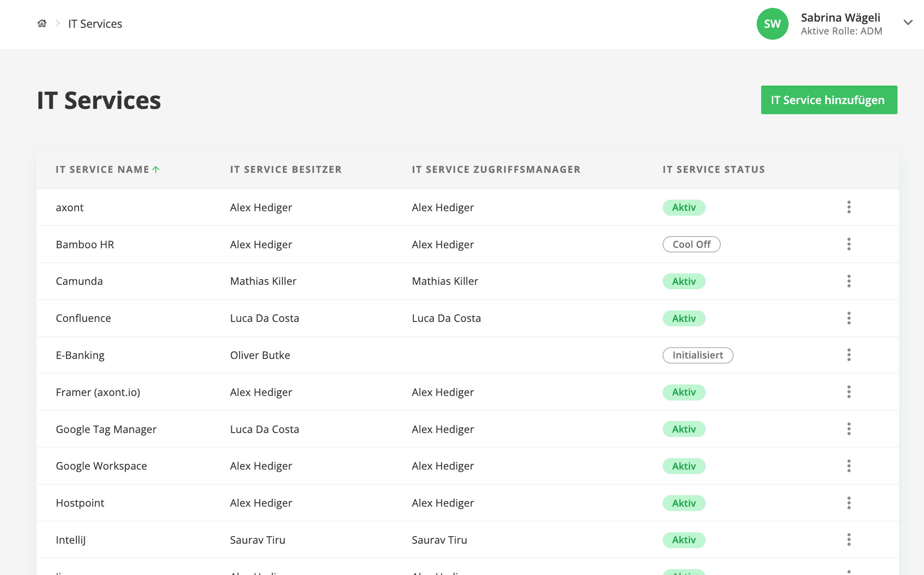The height and width of the screenshot is (575, 924).
Task: Select the Framer (axont.io) service name
Action: pos(98,392)
